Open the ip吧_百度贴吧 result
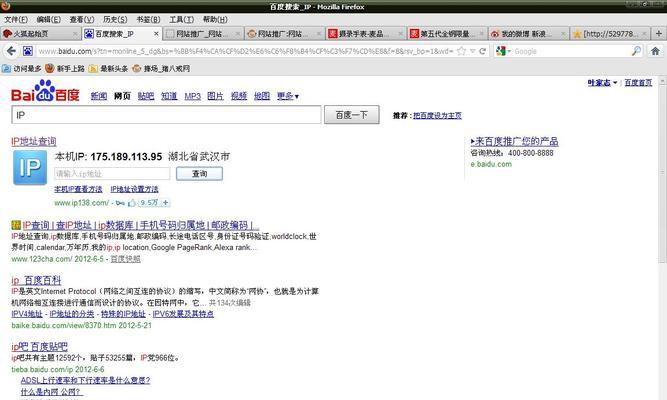This screenshot has height=400, width=667. coord(40,347)
